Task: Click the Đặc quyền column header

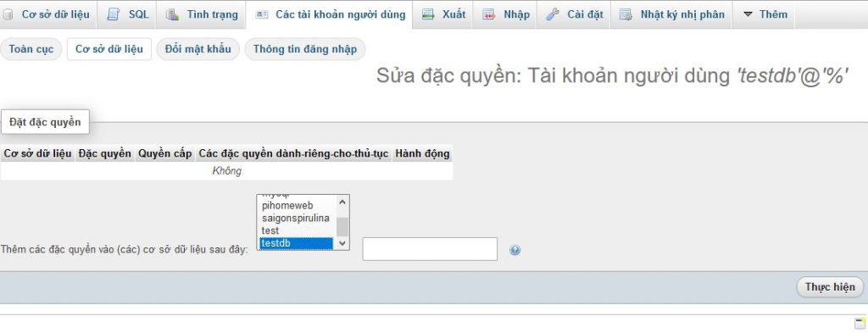Action: pyautogui.click(x=104, y=153)
